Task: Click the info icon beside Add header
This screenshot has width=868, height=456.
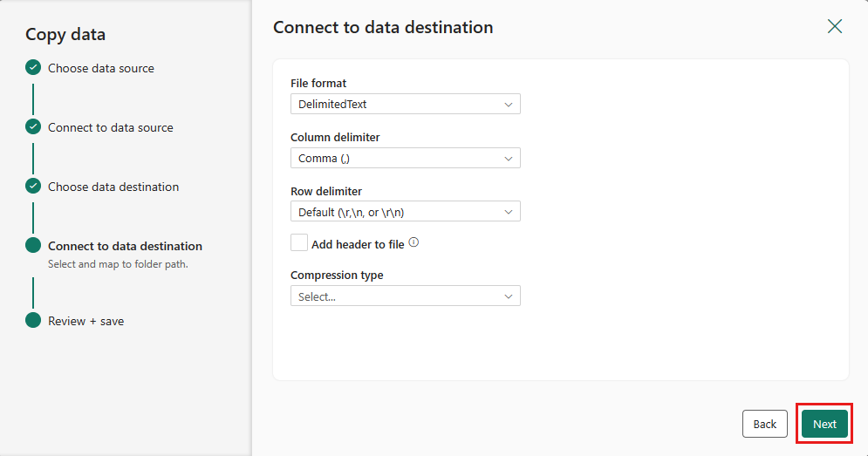Action: (413, 243)
